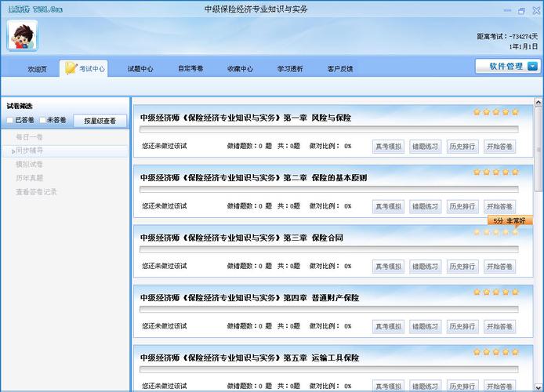Click third star of 第四章 普通财产保险
The width and height of the screenshot is (544, 392).
(x=496, y=292)
